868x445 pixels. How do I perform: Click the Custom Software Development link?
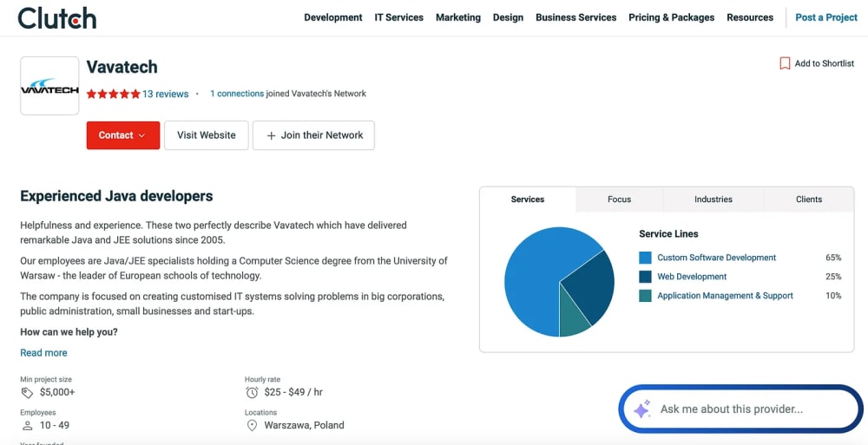click(x=717, y=258)
